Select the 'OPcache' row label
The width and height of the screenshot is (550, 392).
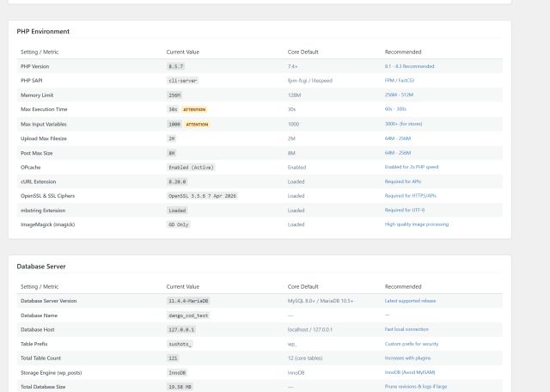pyautogui.click(x=31, y=168)
